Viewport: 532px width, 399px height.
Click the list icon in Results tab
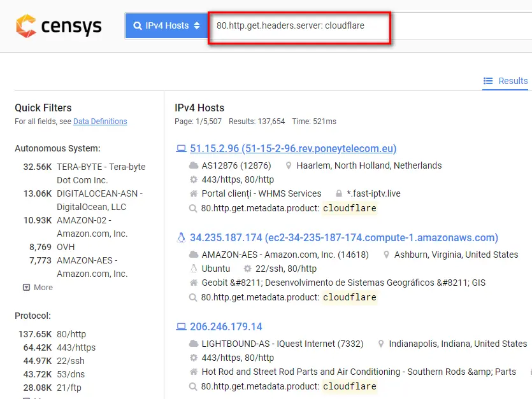488,81
